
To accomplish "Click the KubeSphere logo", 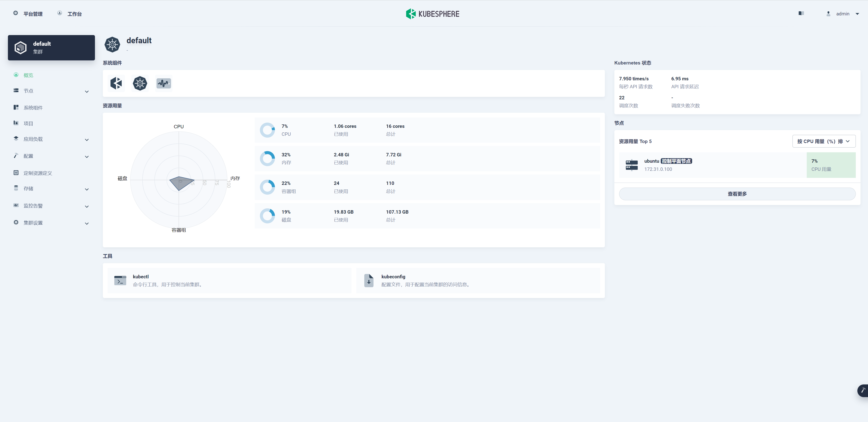I will 433,14.
